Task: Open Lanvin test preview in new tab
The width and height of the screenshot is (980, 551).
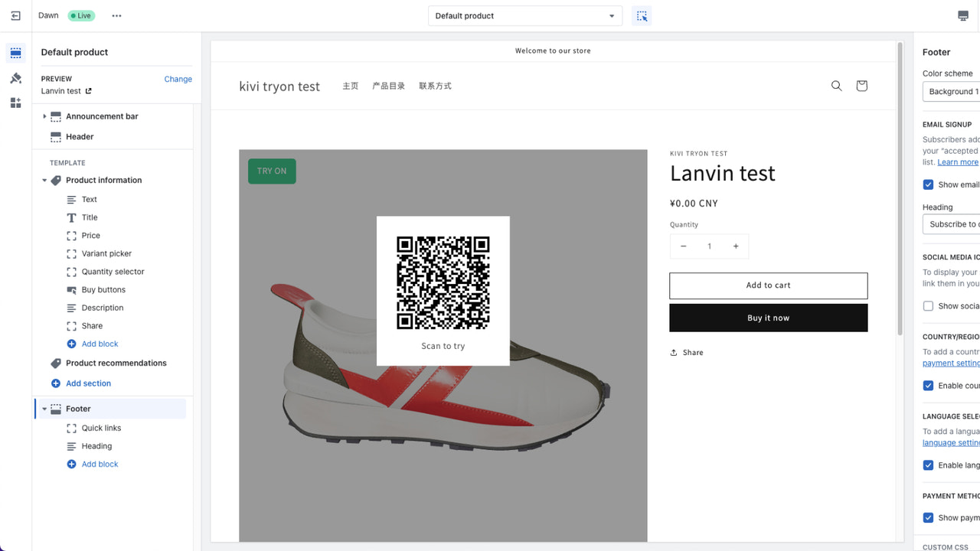Action: (x=90, y=90)
